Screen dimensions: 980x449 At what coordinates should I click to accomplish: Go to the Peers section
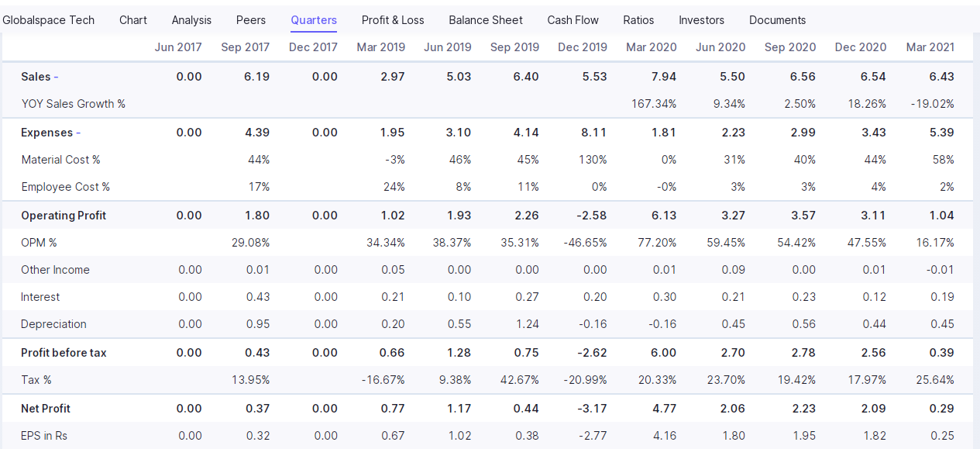tap(250, 20)
